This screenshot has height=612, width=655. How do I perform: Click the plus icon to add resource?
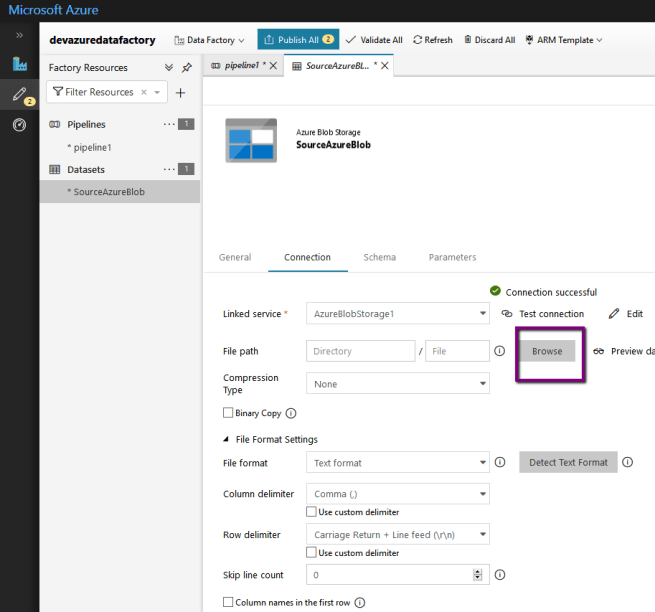[x=181, y=92]
